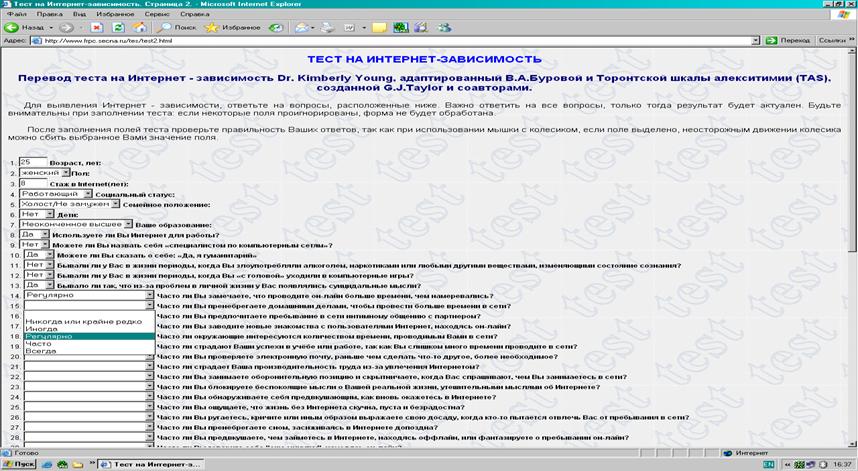
Task: Expand the Семейное положение dropdown
Action: point(69,203)
